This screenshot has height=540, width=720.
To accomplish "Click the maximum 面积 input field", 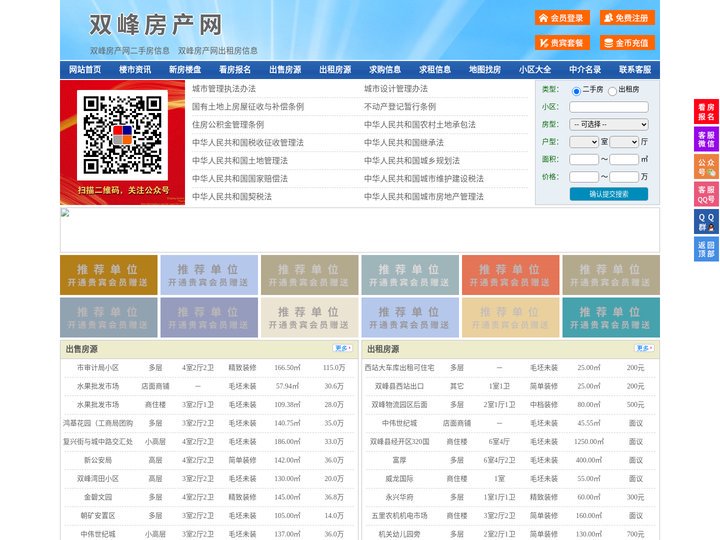I will [624, 159].
